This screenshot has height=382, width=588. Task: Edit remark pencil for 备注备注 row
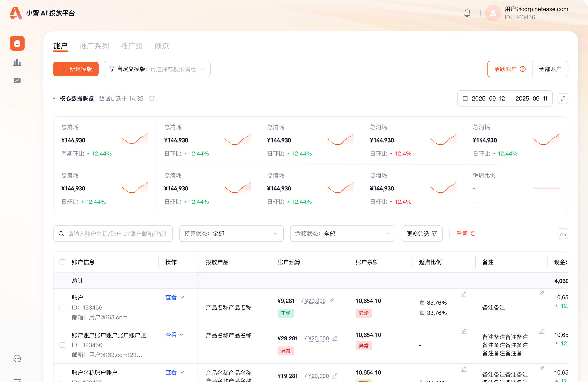[x=541, y=293]
